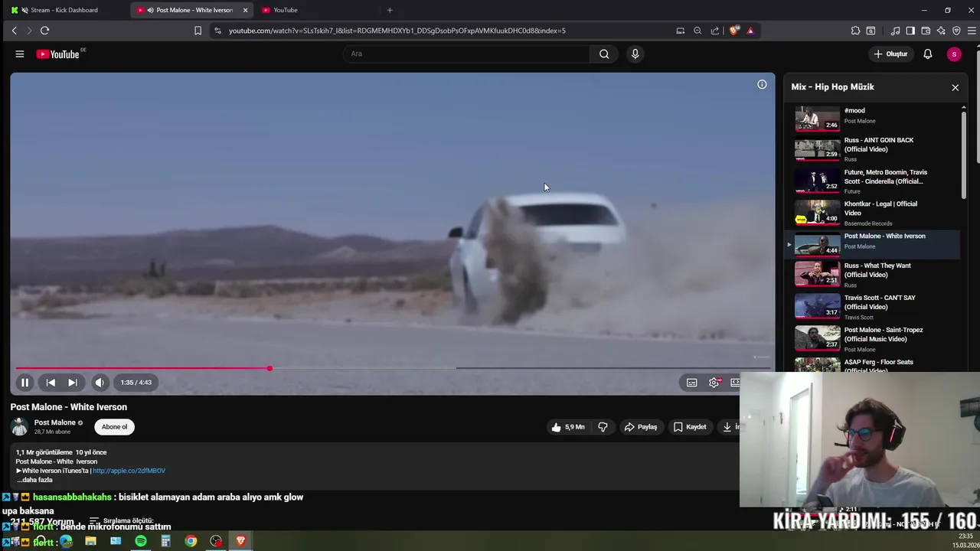
Task: Open Brave VPN shield icon
Action: 956,31
